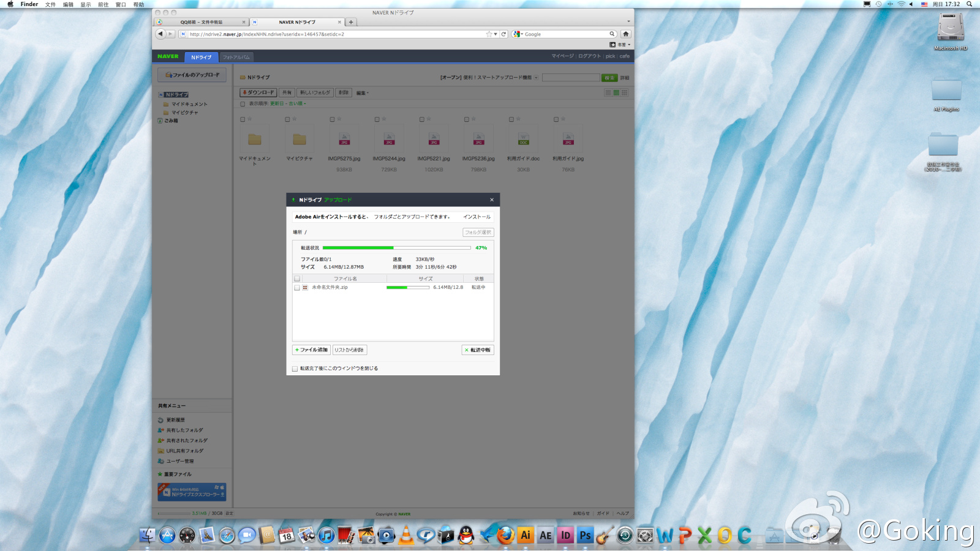Tick the checkbox above IMGP5236.jpg
980x551 pixels.
click(467, 119)
